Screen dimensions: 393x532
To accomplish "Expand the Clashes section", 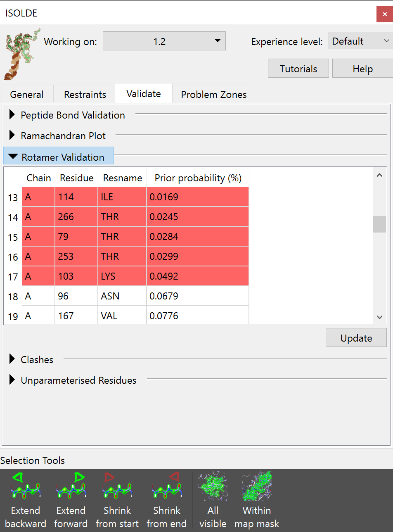I will [31, 359].
